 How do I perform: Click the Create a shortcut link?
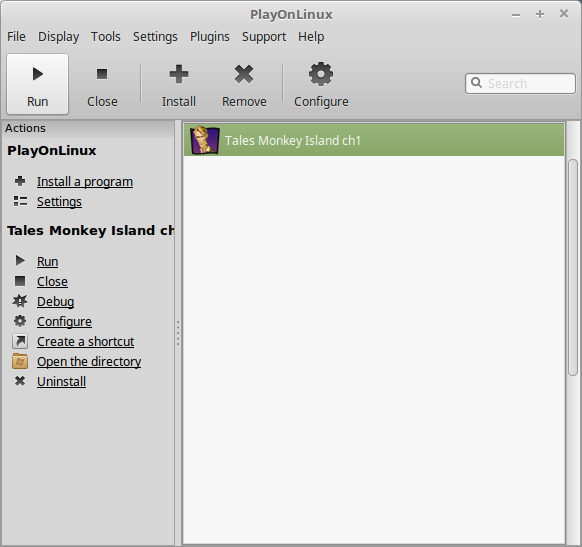coord(86,341)
